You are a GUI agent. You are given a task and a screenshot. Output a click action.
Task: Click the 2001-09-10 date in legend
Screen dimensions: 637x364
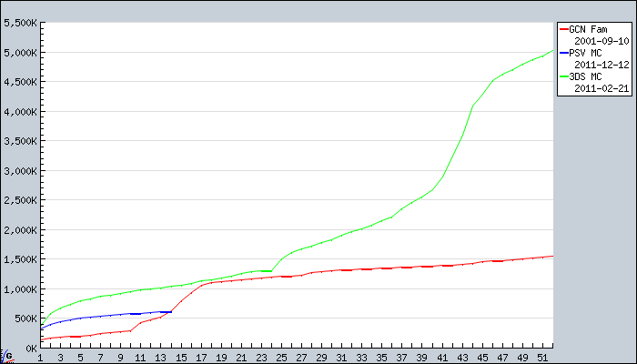tap(602, 41)
